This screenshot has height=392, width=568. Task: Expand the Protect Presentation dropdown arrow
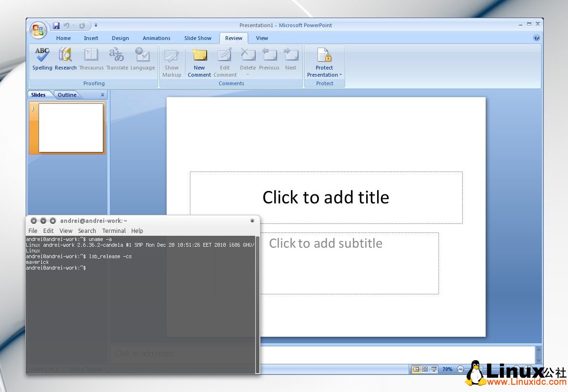[x=340, y=75]
